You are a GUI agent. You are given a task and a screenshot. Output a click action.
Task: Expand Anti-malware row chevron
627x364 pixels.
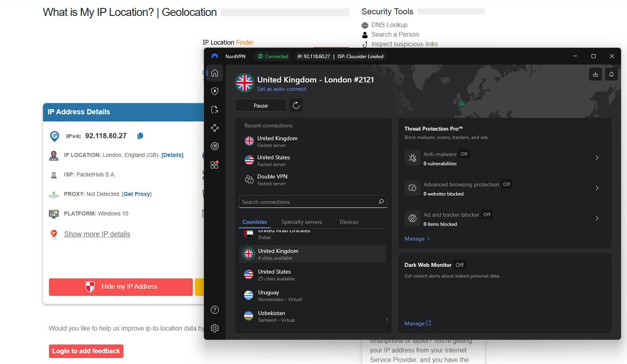pyautogui.click(x=597, y=158)
